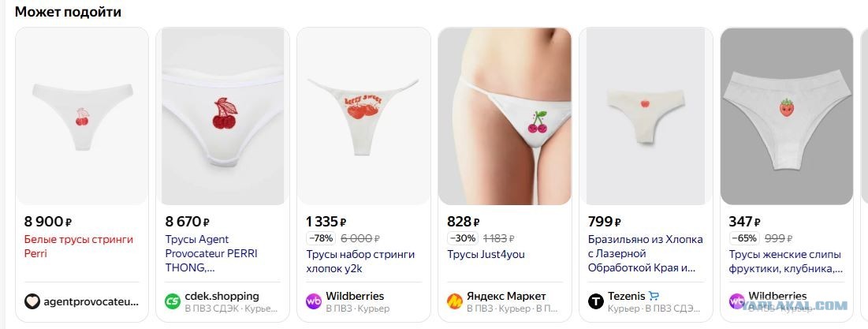Click the strawberry briefs image priced 347 ₽

787,116
